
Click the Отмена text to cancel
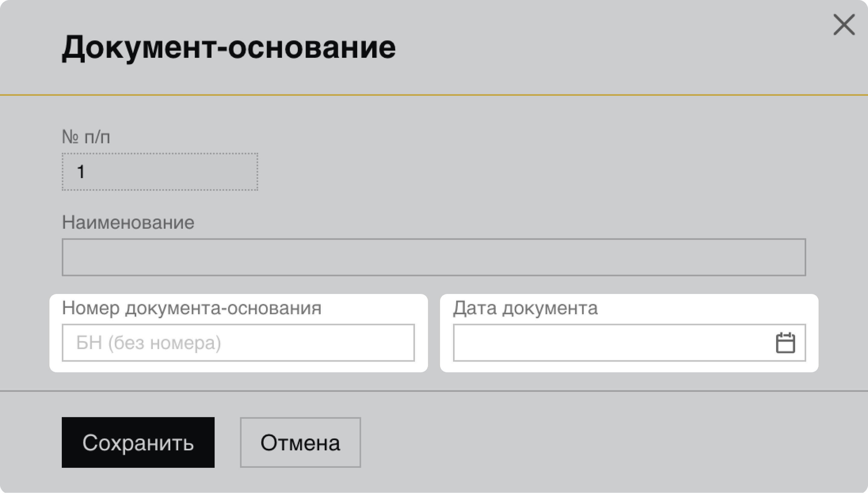click(x=300, y=443)
